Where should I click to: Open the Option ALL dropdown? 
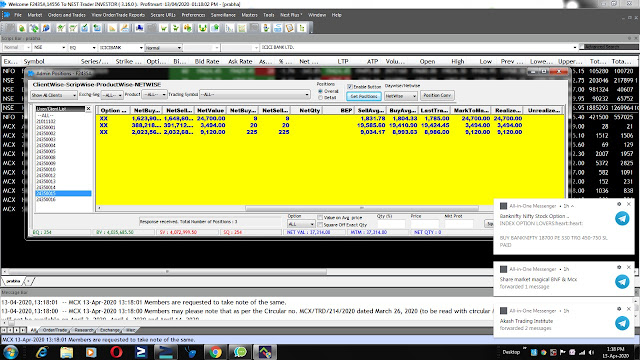tap(301, 224)
